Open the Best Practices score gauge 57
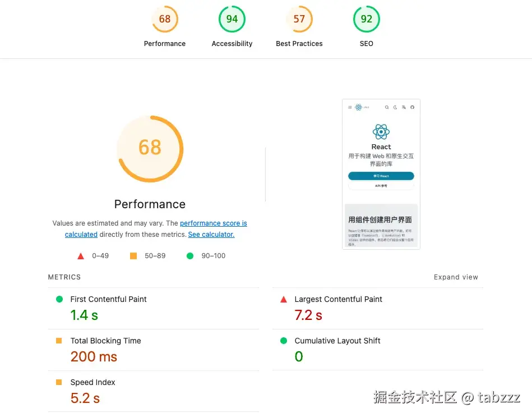The width and height of the screenshot is (532, 417). click(x=299, y=19)
